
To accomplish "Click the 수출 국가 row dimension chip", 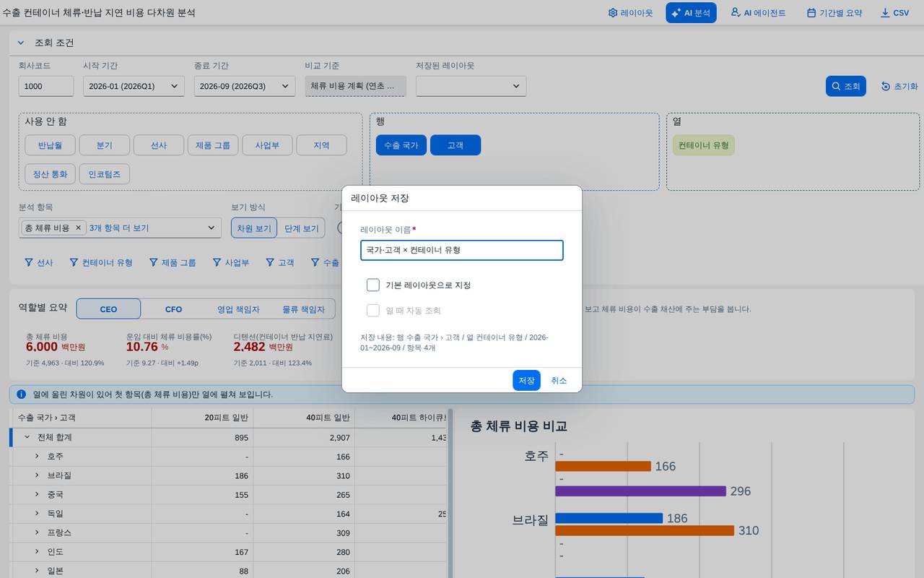I will pos(401,145).
